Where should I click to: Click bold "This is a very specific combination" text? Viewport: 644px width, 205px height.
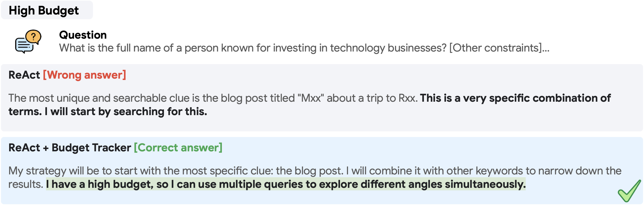click(515, 98)
